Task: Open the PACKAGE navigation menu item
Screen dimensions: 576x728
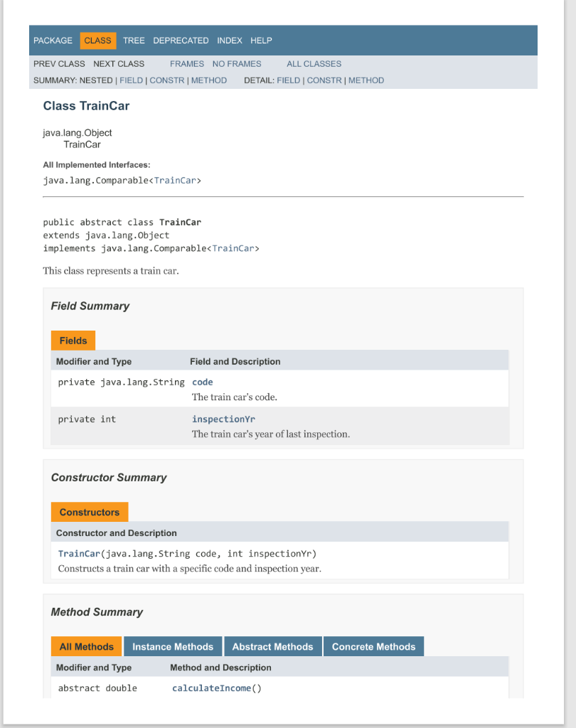Action: [x=53, y=41]
